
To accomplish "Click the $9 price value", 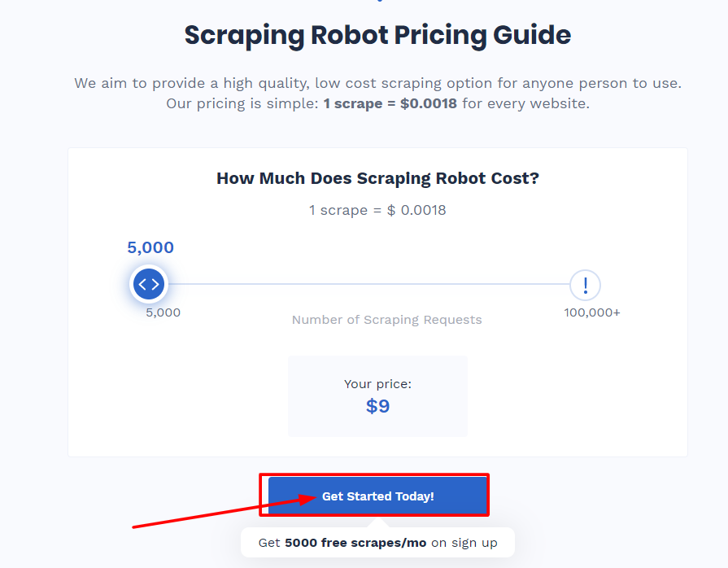I will pos(377,405).
